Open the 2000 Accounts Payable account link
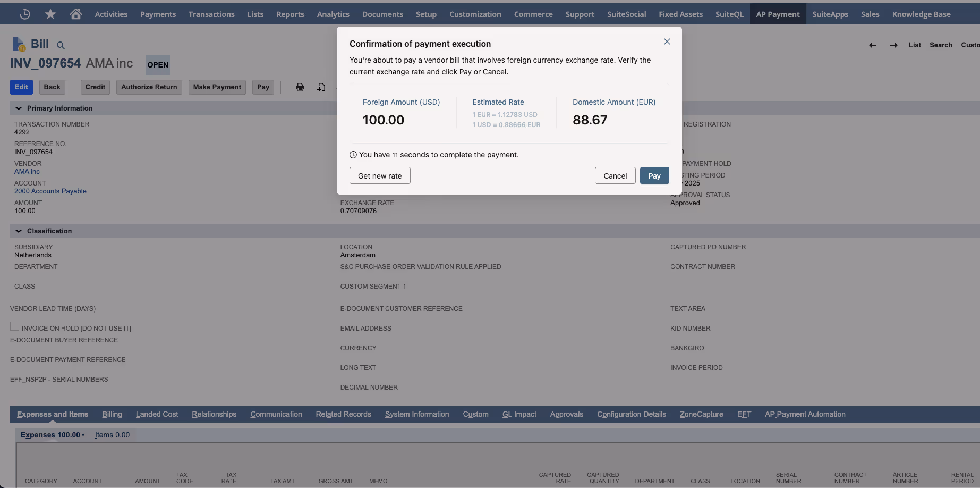Image resolution: width=980 pixels, height=488 pixels. click(50, 191)
